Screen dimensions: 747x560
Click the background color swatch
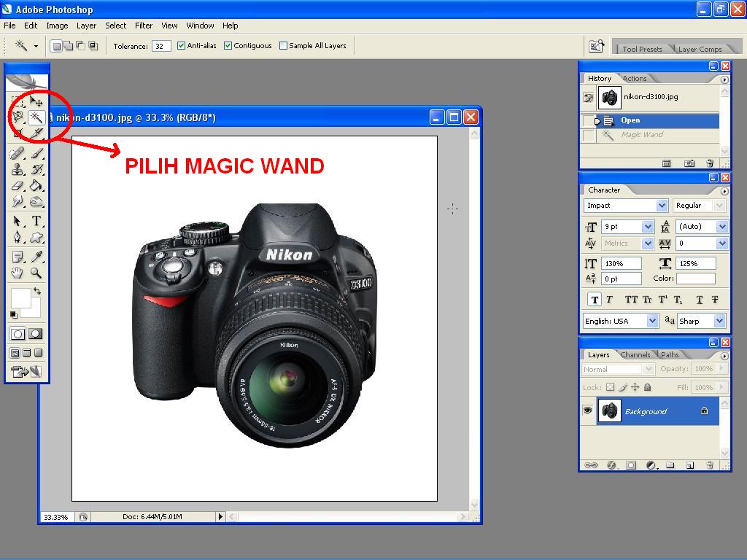coord(34,309)
